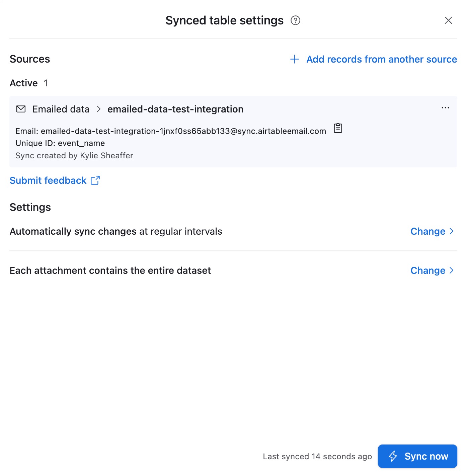Screen dimensions: 464x476
Task: Open the three-dot source options menu
Action: point(445,108)
